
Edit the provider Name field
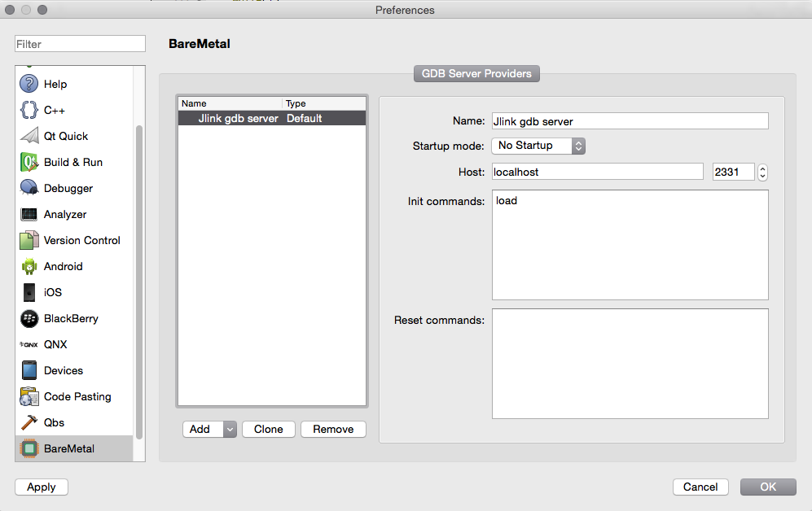coord(630,121)
